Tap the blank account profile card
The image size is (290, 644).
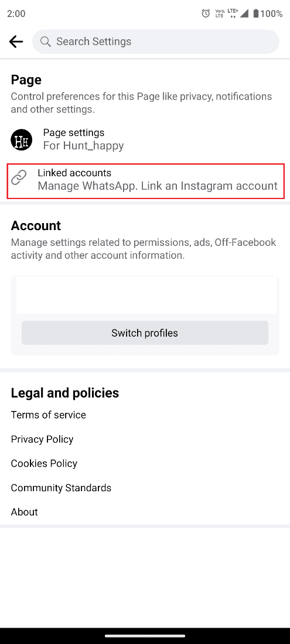click(x=146, y=295)
